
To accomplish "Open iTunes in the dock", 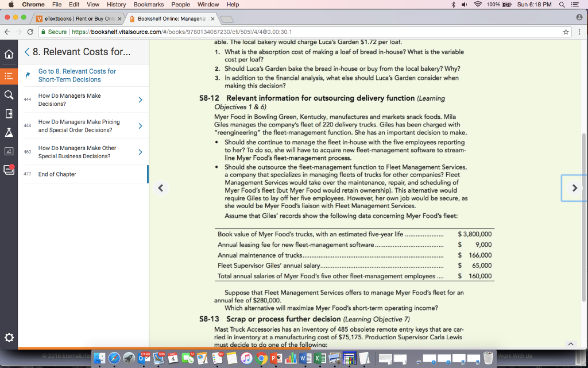I will click(246, 358).
